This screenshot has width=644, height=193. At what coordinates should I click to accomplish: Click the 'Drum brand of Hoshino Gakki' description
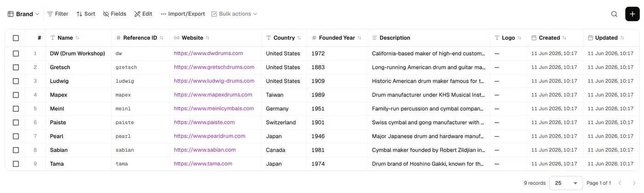click(x=429, y=164)
